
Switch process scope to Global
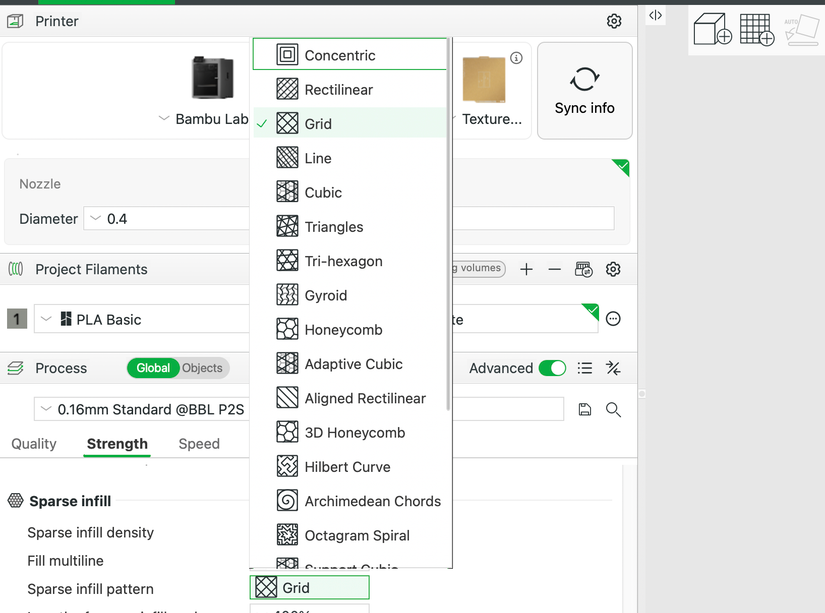[153, 368]
